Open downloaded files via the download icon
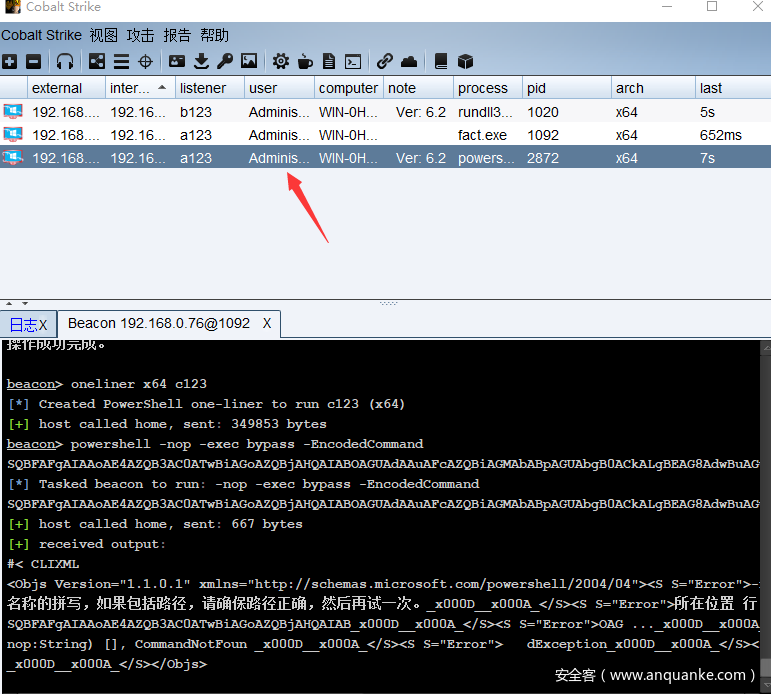This screenshot has width=771, height=694. (x=201, y=61)
